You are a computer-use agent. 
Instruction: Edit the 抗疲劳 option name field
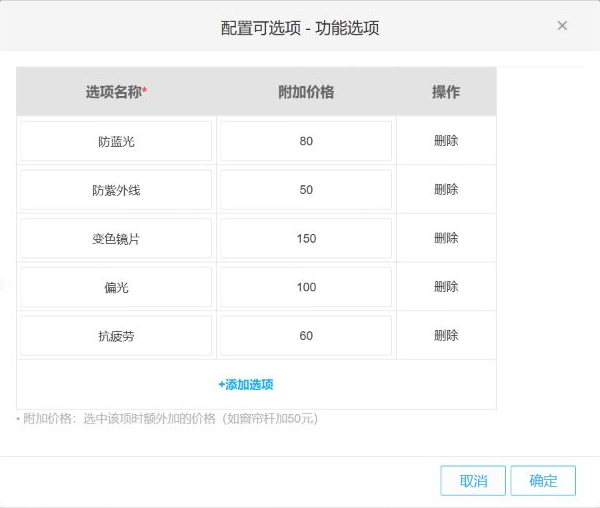click(116, 335)
